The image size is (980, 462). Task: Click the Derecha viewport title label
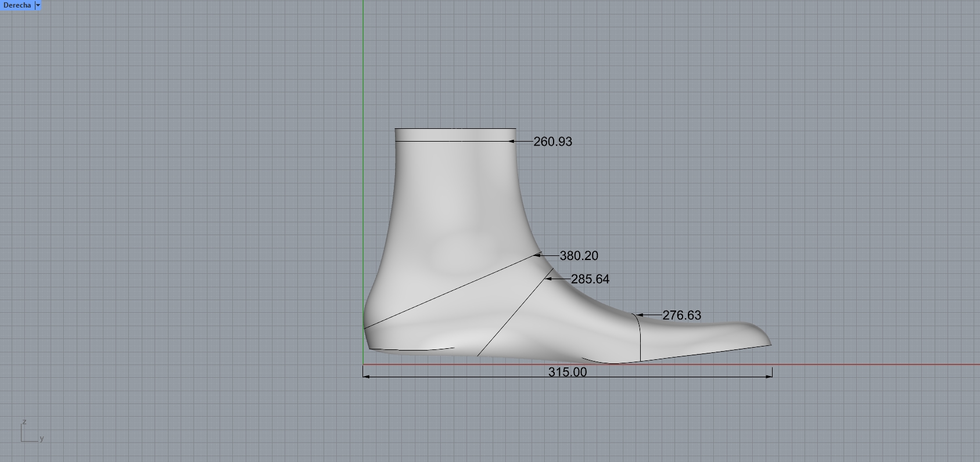(x=16, y=5)
